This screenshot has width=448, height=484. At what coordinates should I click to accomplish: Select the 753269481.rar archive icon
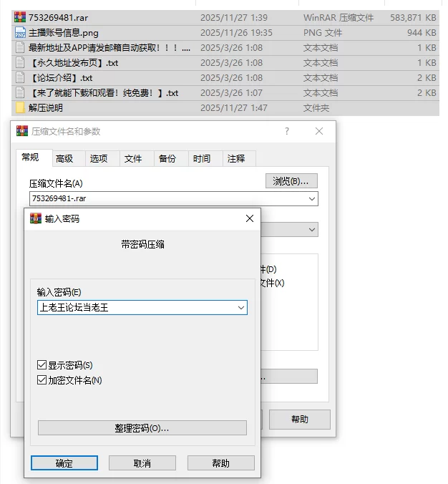(x=20, y=17)
